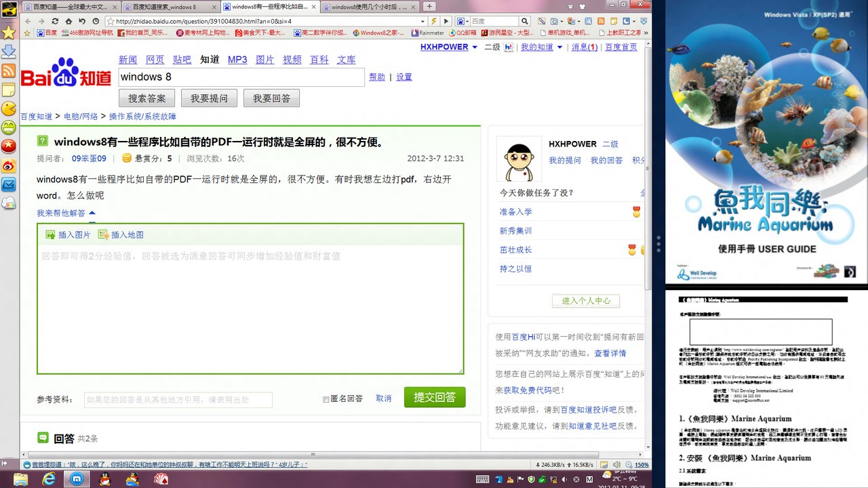
Task: Submit answer with 提交回答 button
Action: (435, 397)
